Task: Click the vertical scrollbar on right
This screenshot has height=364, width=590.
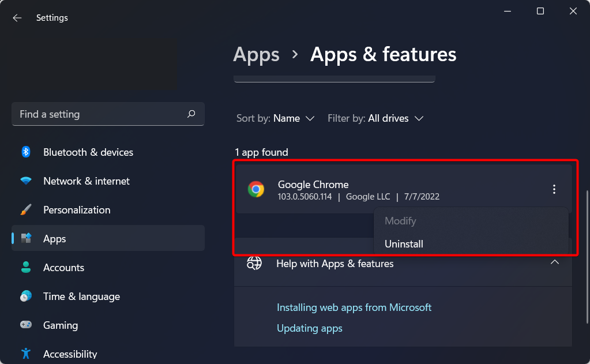Action: [x=587, y=257]
